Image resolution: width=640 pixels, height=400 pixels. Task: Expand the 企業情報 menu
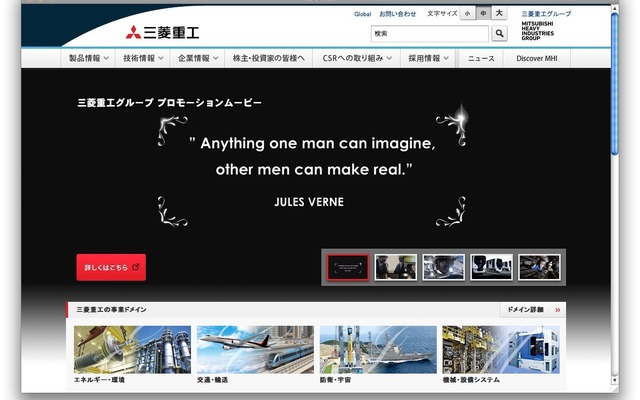[x=198, y=58]
